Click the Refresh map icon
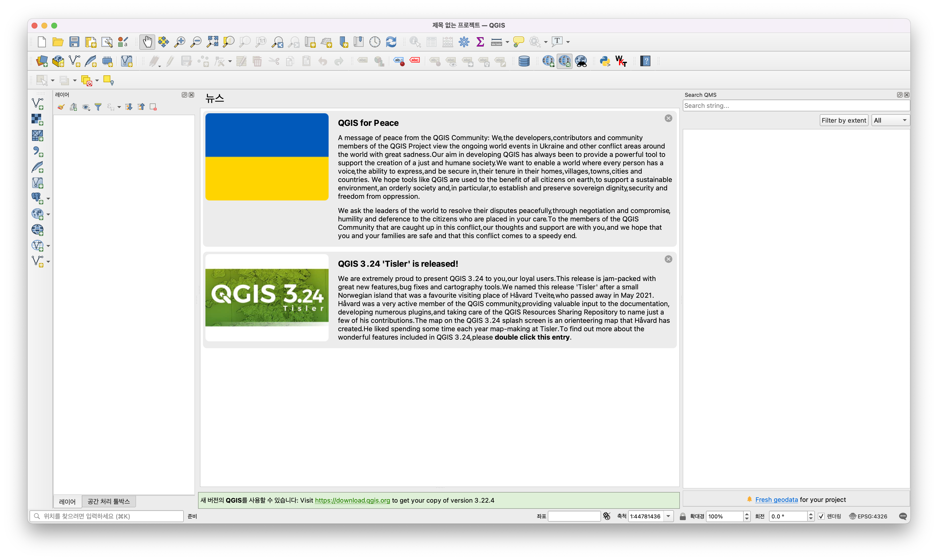Viewport: 938px width, 560px height. [x=391, y=42]
